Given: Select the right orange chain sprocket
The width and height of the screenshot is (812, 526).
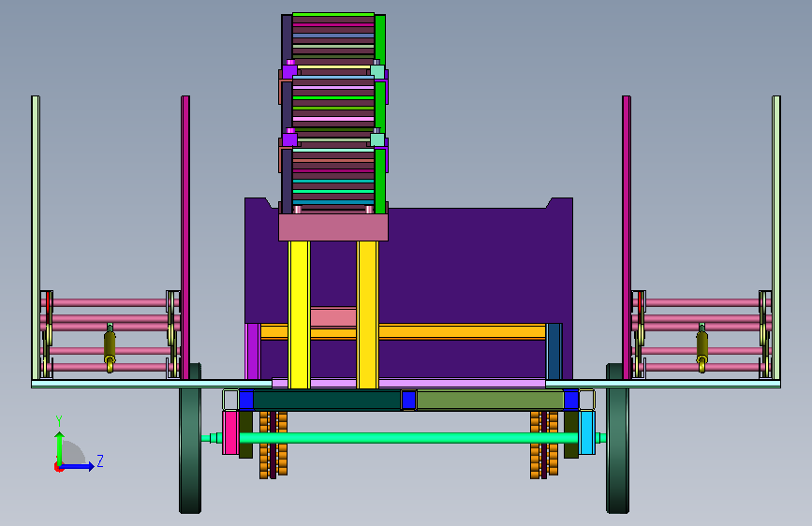Looking at the screenshot, I should 544,445.
